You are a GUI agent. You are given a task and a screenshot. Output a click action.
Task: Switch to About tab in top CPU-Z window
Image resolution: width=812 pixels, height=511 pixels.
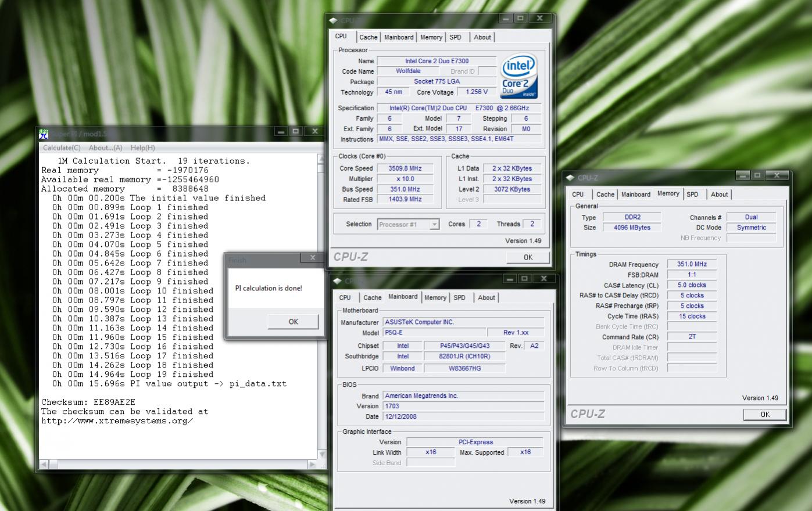[482, 37]
